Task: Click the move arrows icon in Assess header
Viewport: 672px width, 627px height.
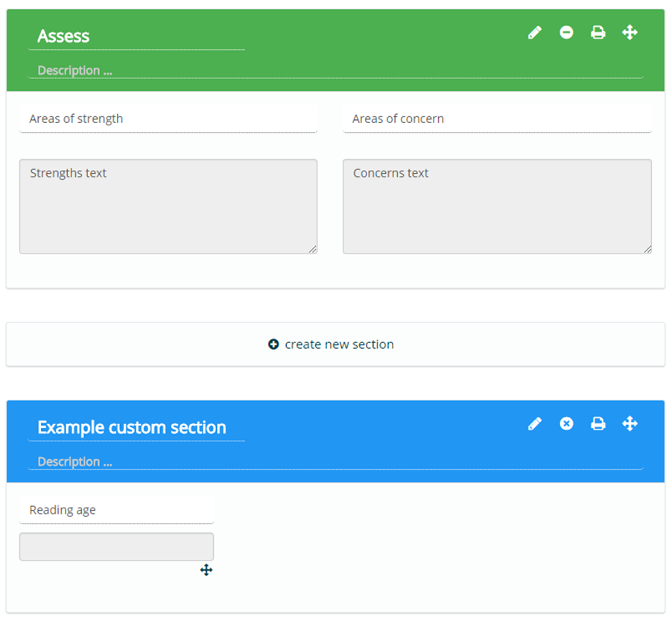Action: pyautogui.click(x=630, y=33)
